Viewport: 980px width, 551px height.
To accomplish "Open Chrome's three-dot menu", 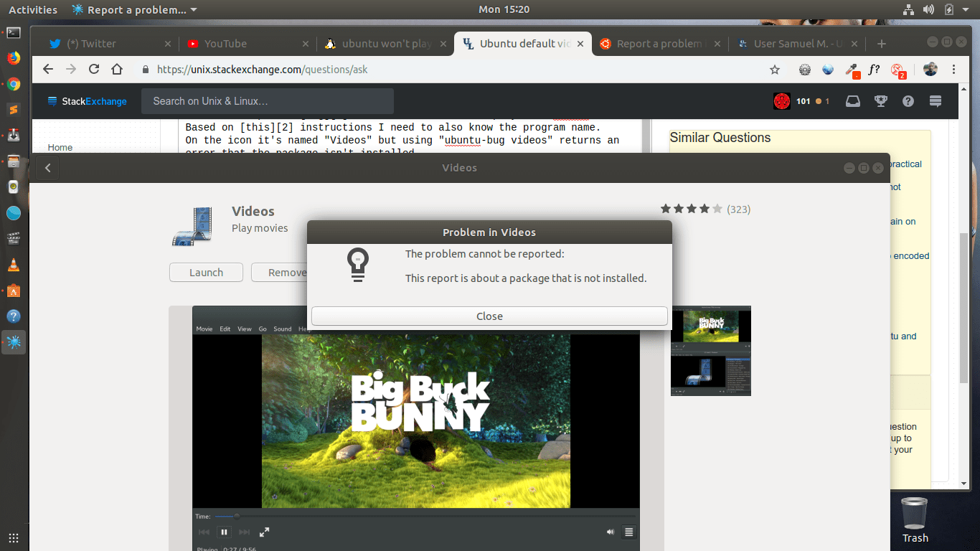I will [x=953, y=70].
